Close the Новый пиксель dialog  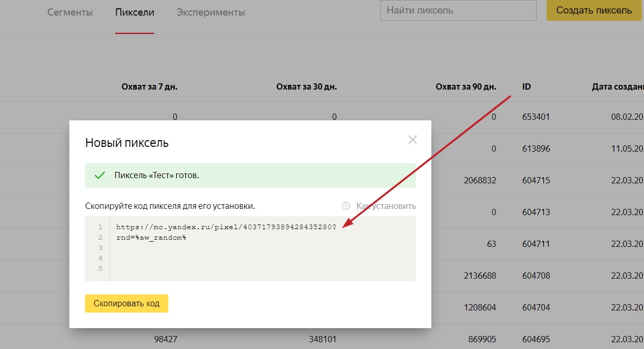point(413,140)
